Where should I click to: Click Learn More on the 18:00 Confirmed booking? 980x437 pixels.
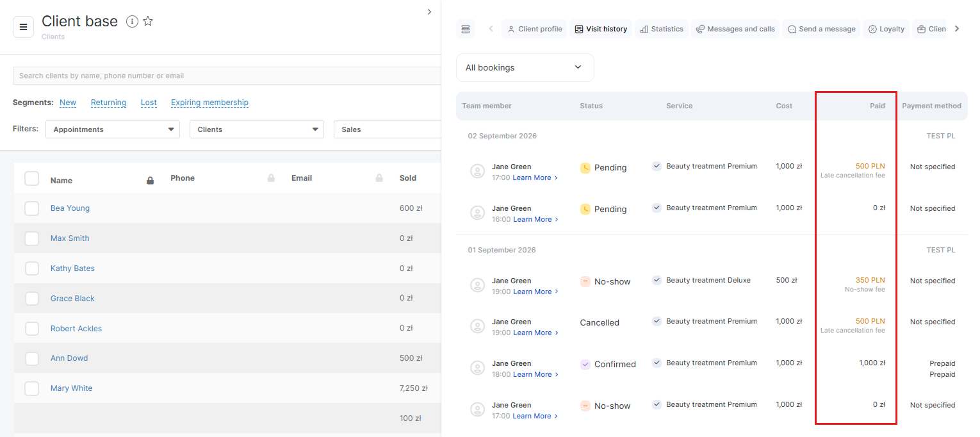535,374
